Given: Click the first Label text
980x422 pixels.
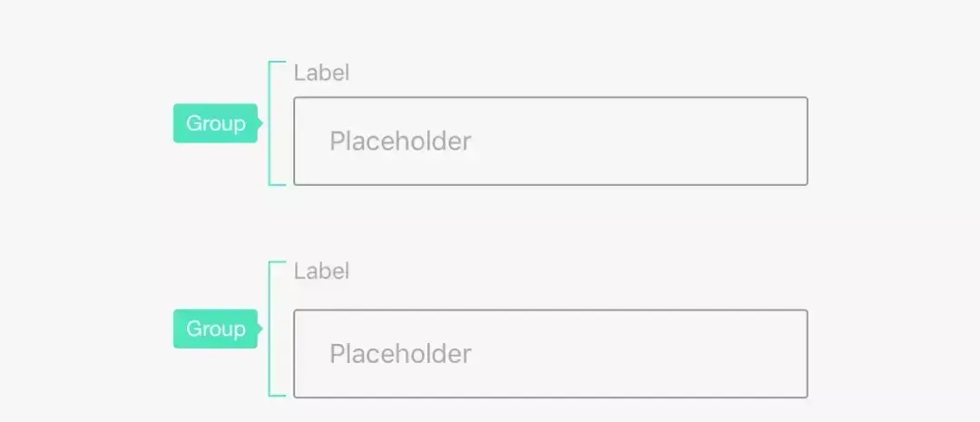Looking at the screenshot, I should 321,74.
